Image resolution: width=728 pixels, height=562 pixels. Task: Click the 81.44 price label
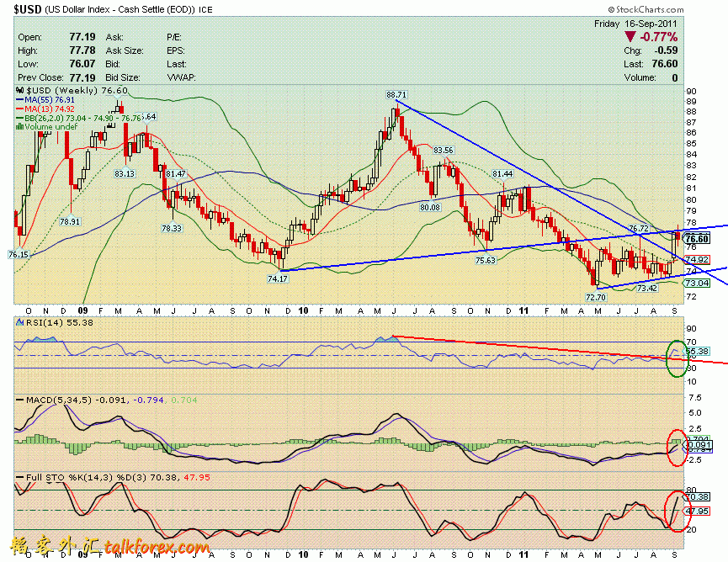click(x=502, y=173)
